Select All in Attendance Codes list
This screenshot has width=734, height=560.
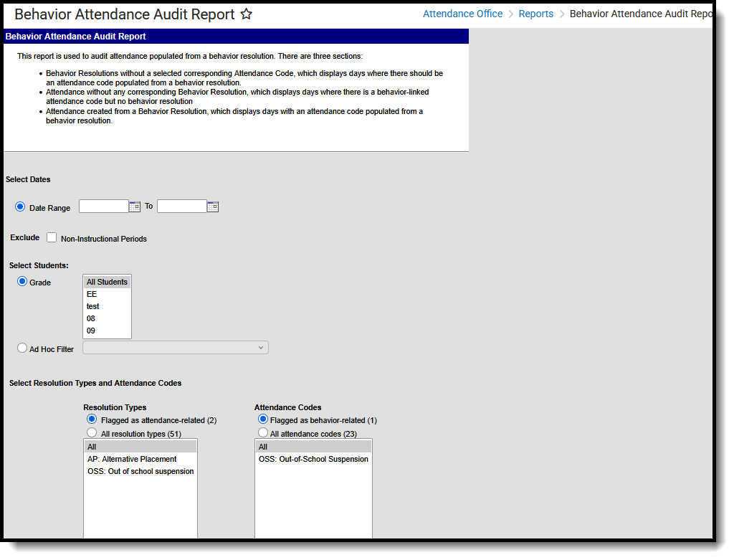point(314,447)
